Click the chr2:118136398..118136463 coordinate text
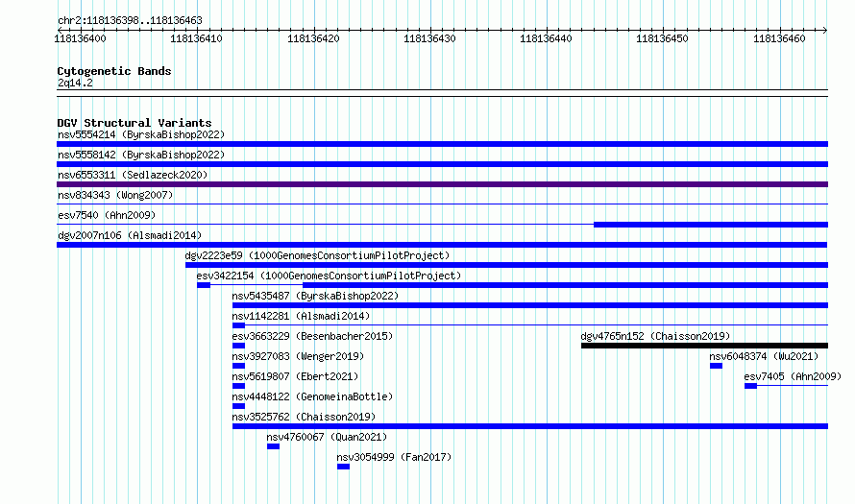The width and height of the screenshot is (855, 504). click(130, 20)
